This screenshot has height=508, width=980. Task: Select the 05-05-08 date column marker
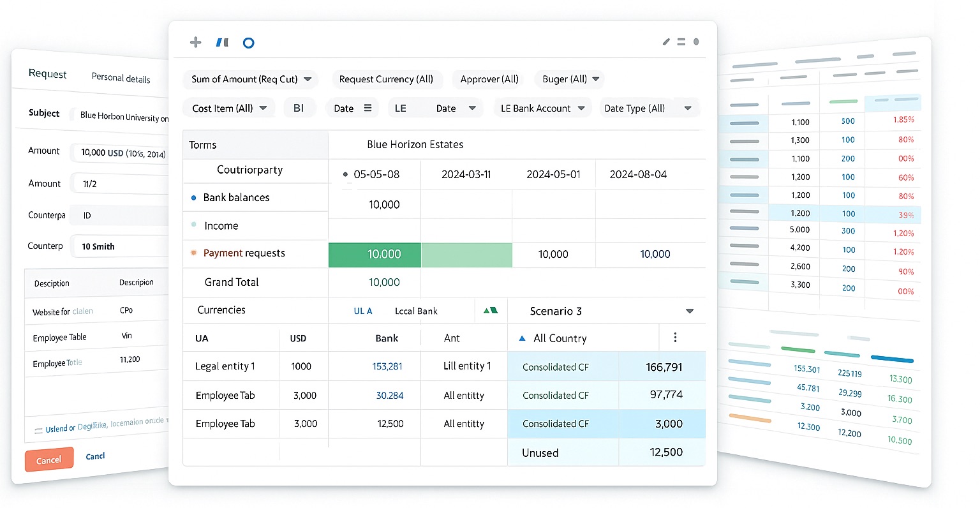pyautogui.click(x=346, y=174)
